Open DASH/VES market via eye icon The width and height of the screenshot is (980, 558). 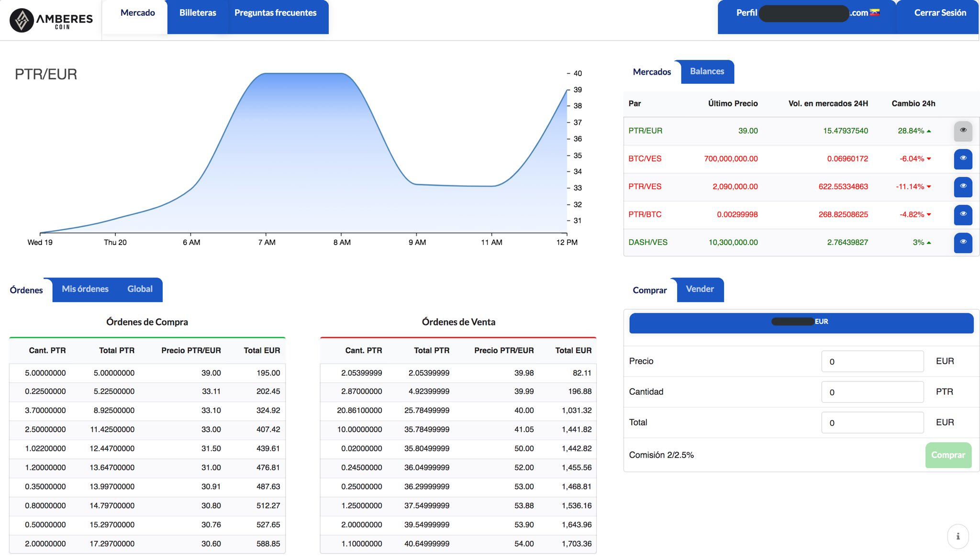963,242
